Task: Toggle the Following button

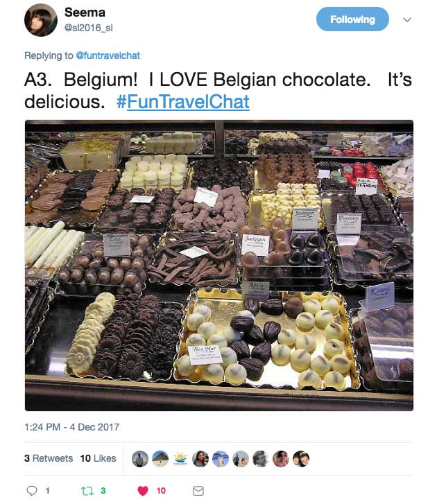Action: pyautogui.click(x=352, y=19)
